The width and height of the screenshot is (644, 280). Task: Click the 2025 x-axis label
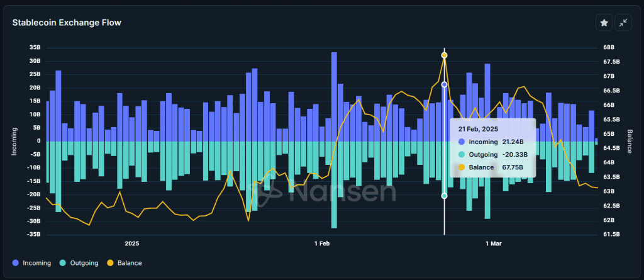(x=132, y=244)
